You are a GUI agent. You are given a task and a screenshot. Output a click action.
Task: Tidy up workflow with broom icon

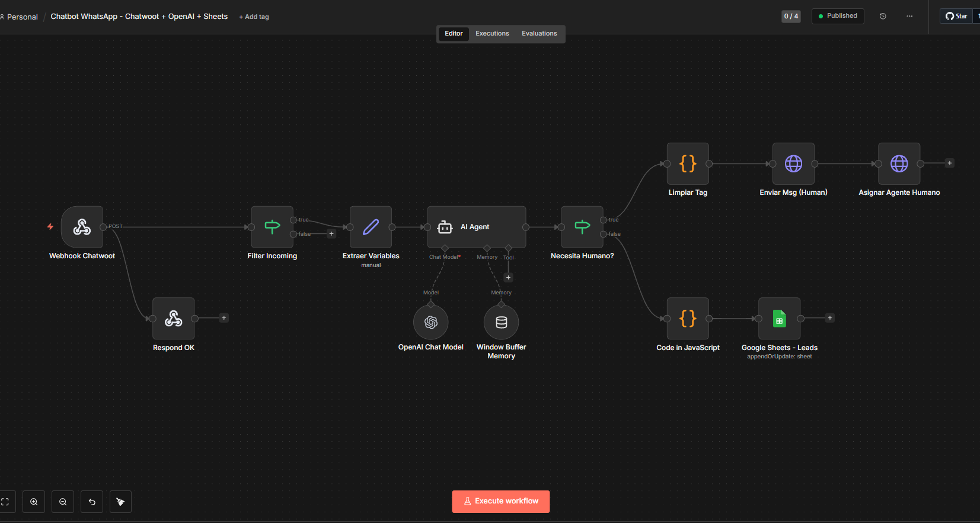(x=120, y=502)
